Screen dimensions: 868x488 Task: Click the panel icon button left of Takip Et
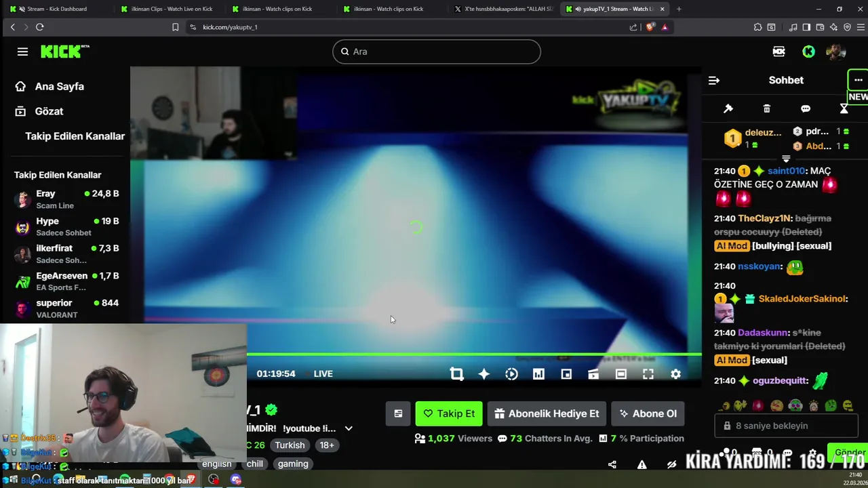click(x=398, y=413)
